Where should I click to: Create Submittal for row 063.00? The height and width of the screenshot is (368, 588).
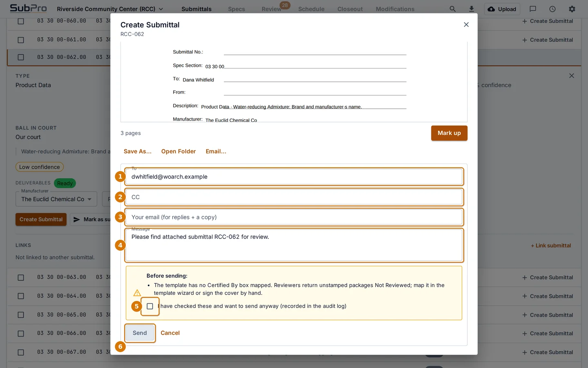coord(547,278)
